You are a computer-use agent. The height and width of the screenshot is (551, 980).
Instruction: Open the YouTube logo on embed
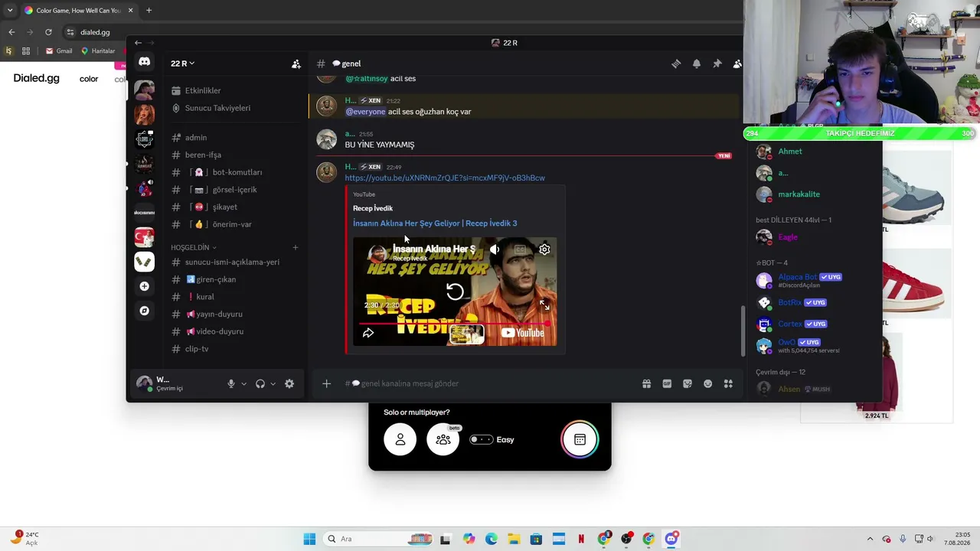pos(523,333)
